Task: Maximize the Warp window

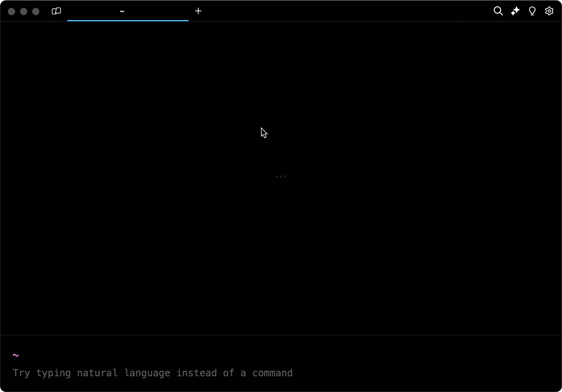Action: point(36,12)
